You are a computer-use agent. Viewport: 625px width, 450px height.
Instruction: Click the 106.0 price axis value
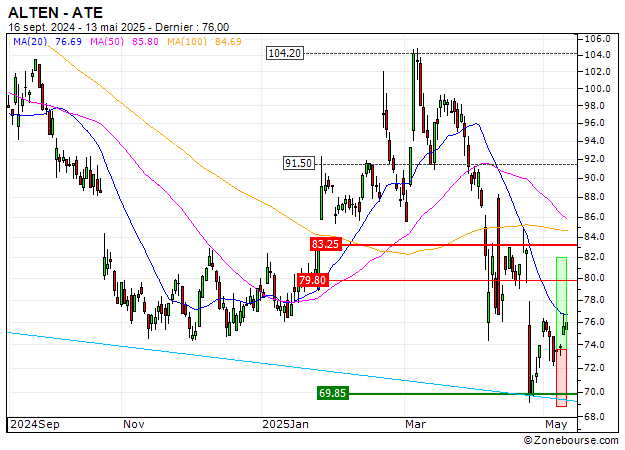tap(597, 39)
